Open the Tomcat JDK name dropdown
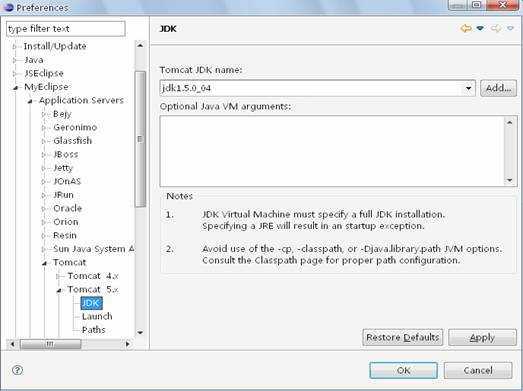 point(468,88)
